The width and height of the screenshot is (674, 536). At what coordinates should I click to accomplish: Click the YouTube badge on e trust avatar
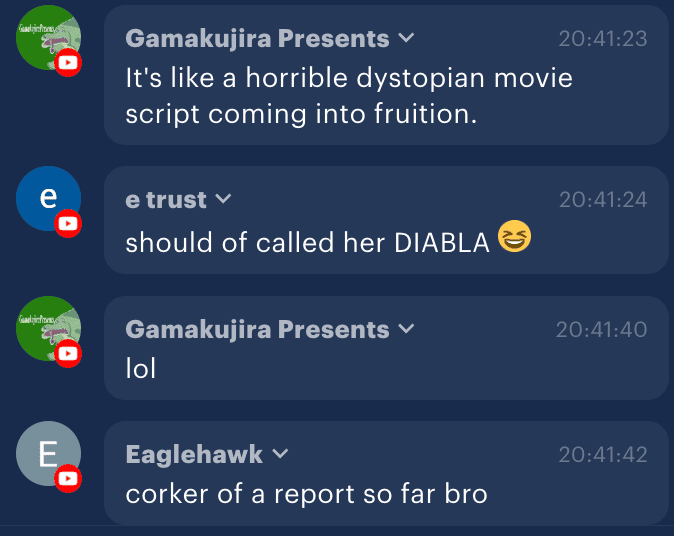click(68, 224)
